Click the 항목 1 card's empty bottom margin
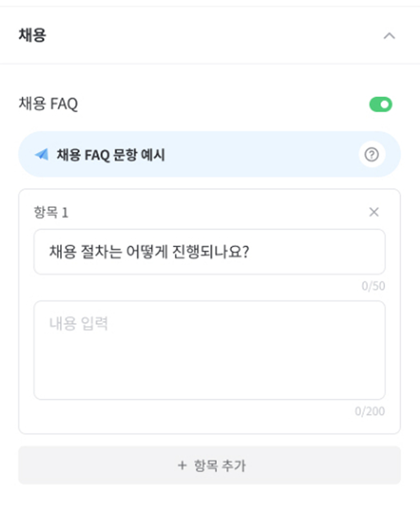 [x=209, y=425]
